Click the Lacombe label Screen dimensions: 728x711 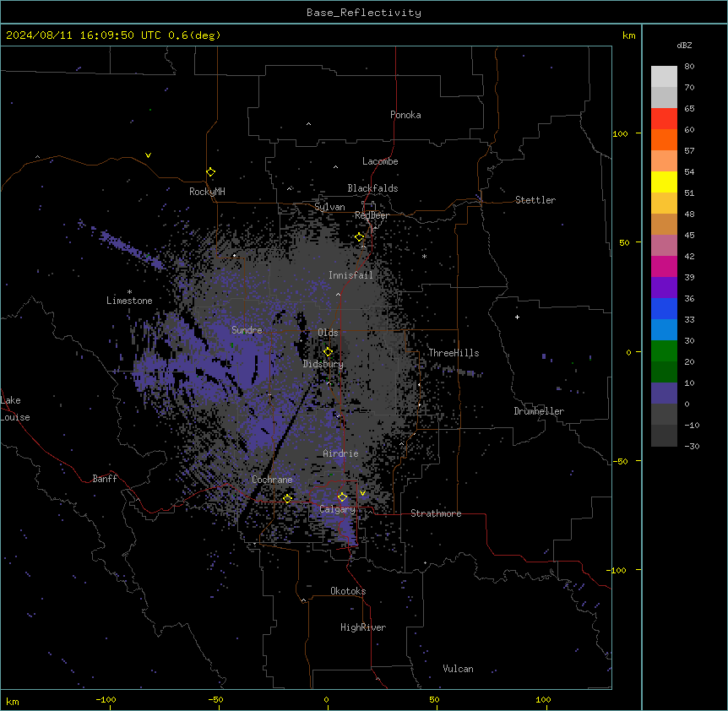(x=380, y=161)
